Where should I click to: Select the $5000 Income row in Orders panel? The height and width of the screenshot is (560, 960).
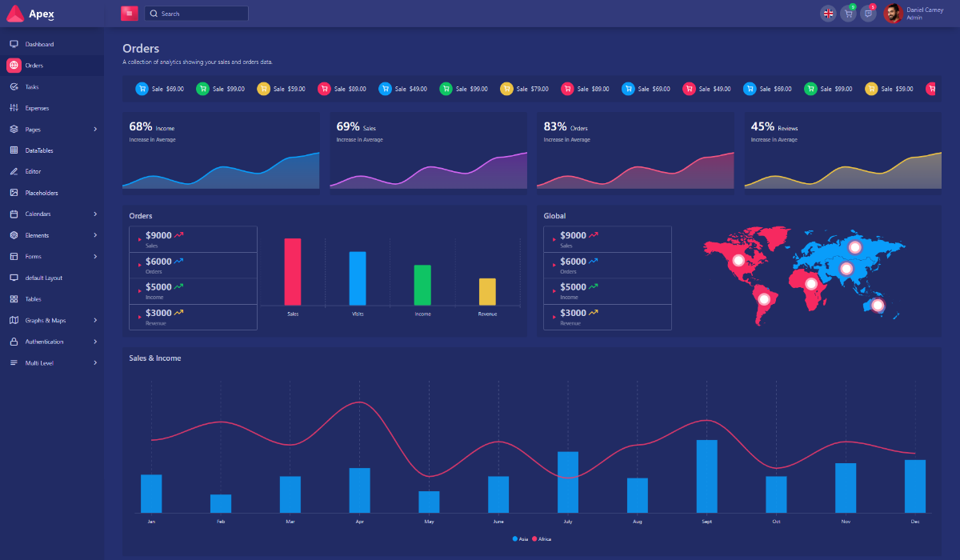(x=193, y=290)
